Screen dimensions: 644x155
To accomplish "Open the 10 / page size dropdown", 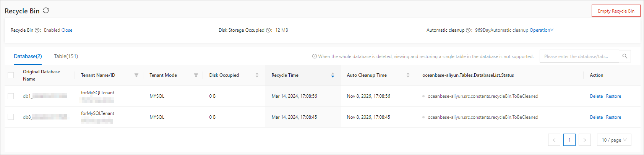I will click(614, 140).
